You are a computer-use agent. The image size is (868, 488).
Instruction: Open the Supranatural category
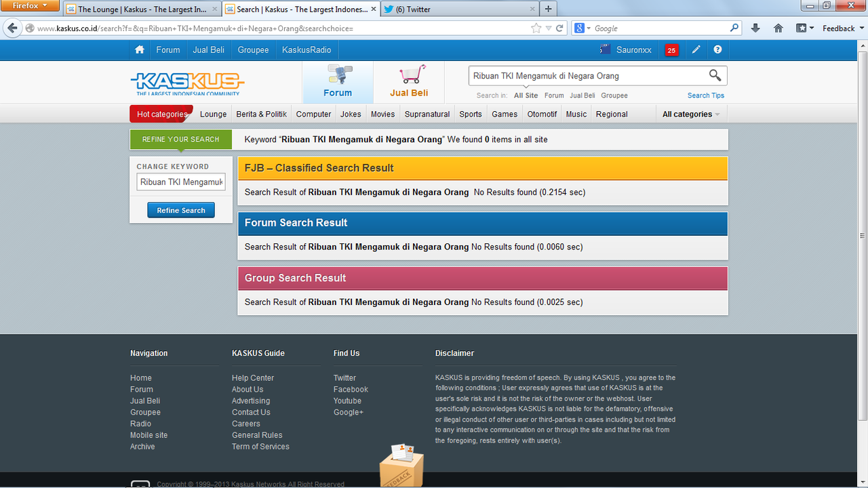point(427,114)
